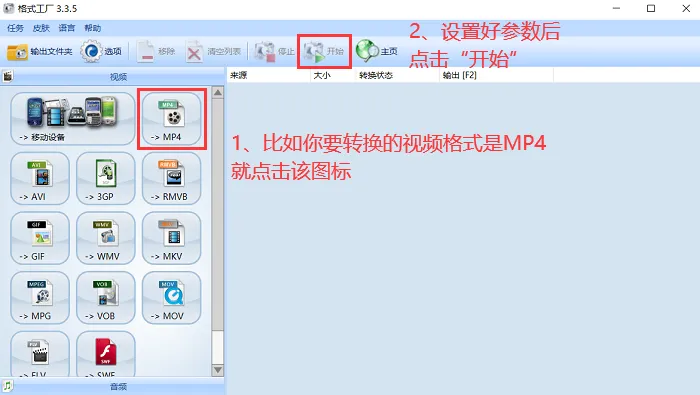The width and height of the screenshot is (700, 395).
Task: Click the 转换状态 status column header
Action: pos(397,75)
